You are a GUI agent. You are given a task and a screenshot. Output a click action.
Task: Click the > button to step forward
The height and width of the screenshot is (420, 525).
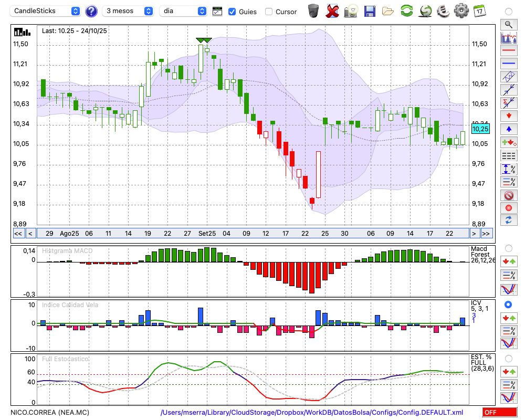point(474,233)
